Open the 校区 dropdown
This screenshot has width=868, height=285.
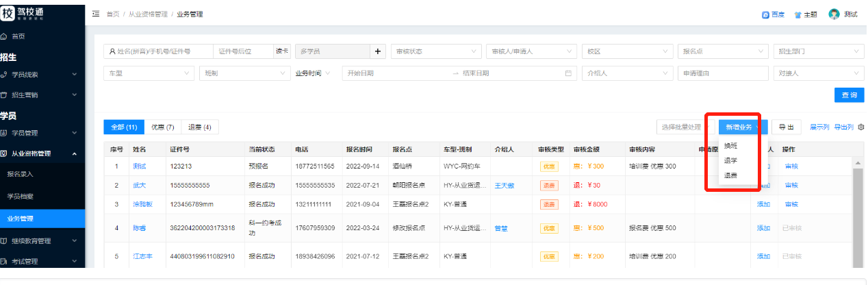pos(627,51)
